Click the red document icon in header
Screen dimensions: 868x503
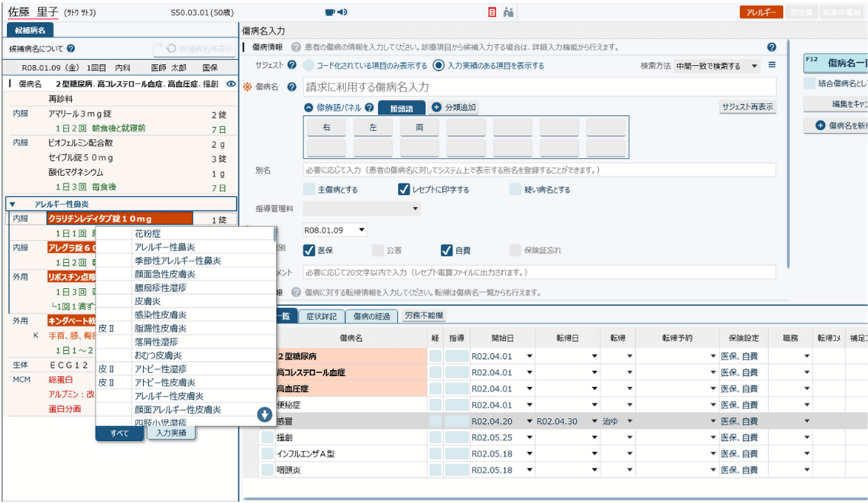[x=492, y=12]
